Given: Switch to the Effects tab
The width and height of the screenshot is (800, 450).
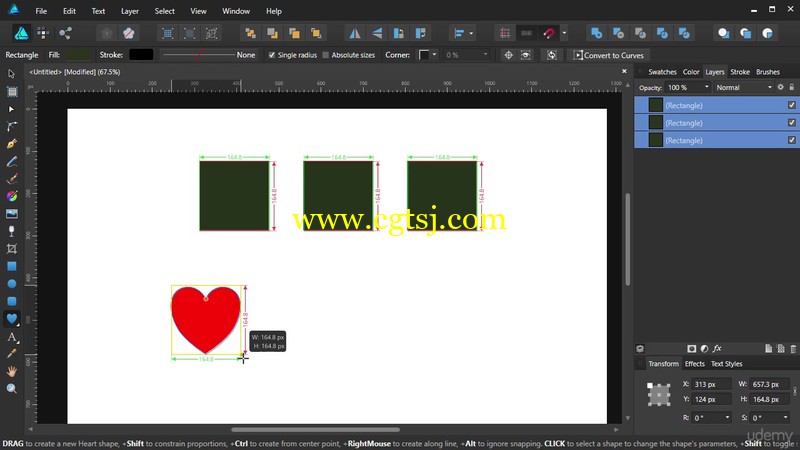Looking at the screenshot, I should coord(694,364).
